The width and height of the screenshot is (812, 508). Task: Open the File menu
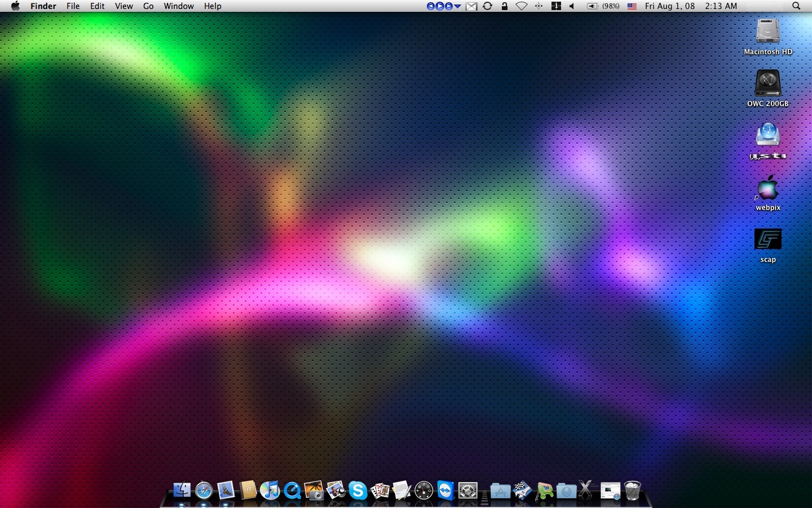(x=73, y=6)
